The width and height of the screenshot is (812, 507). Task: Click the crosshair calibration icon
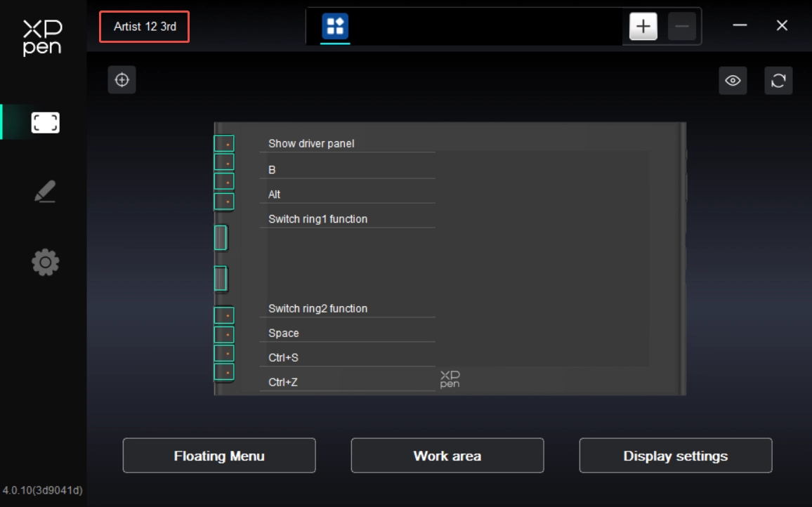[x=122, y=80]
